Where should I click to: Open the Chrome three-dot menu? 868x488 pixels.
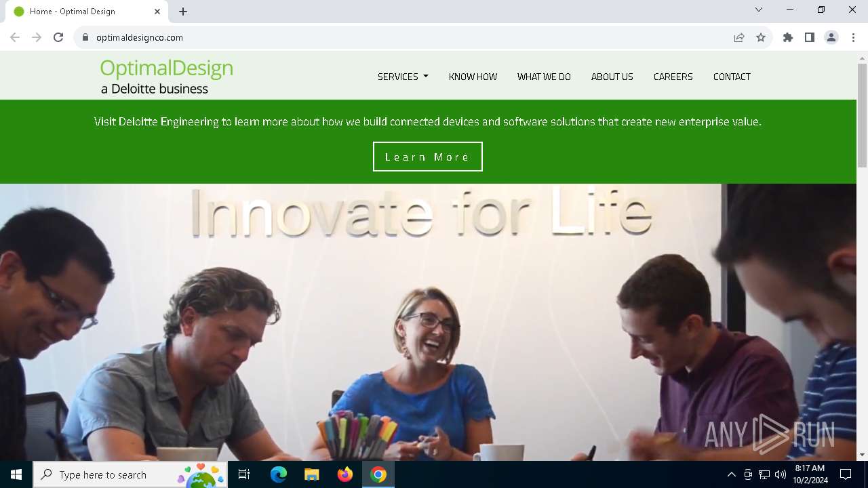(853, 37)
